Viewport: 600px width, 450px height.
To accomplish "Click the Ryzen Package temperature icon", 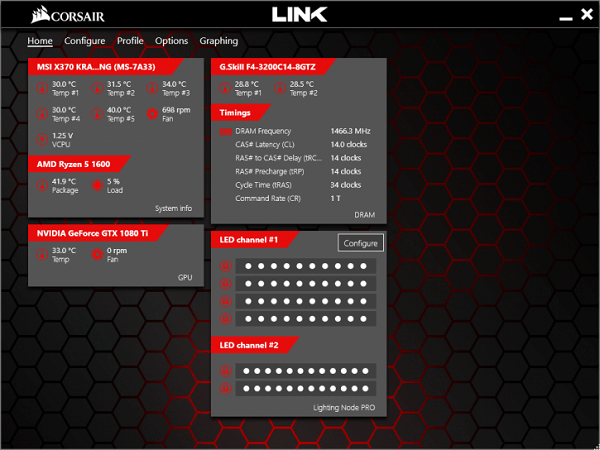I will tap(42, 185).
